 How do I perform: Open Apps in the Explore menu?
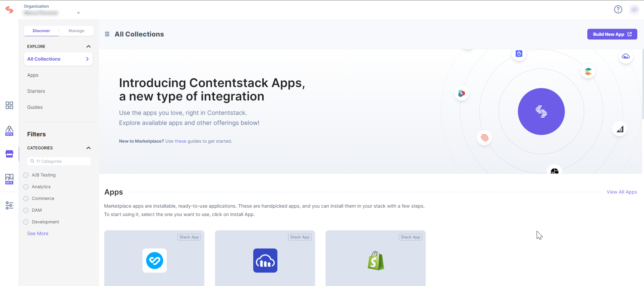33,75
